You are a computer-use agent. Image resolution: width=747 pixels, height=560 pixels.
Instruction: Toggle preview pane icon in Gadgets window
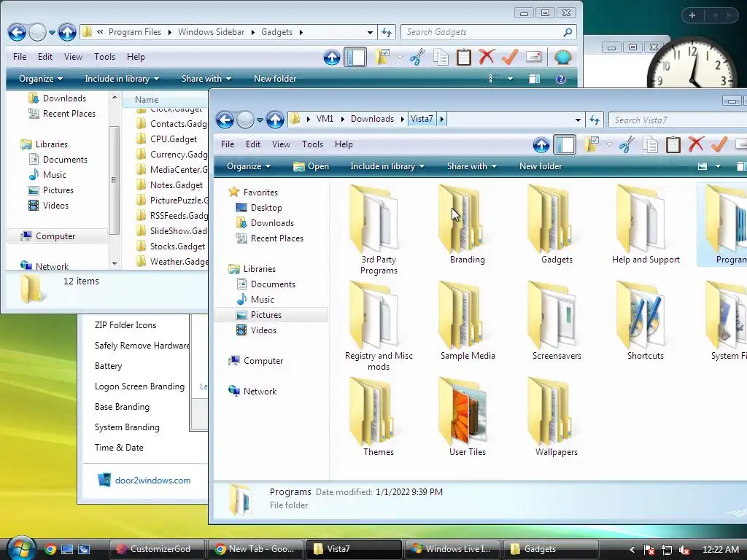(534, 79)
